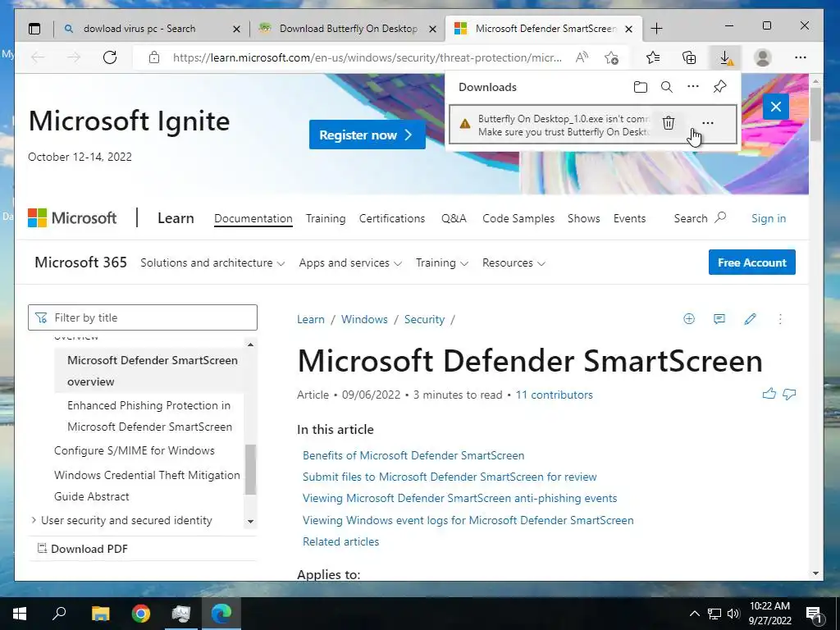This screenshot has width=840, height=630.
Task: Open the downloads folder from the Downloads panel
Action: (x=640, y=87)
